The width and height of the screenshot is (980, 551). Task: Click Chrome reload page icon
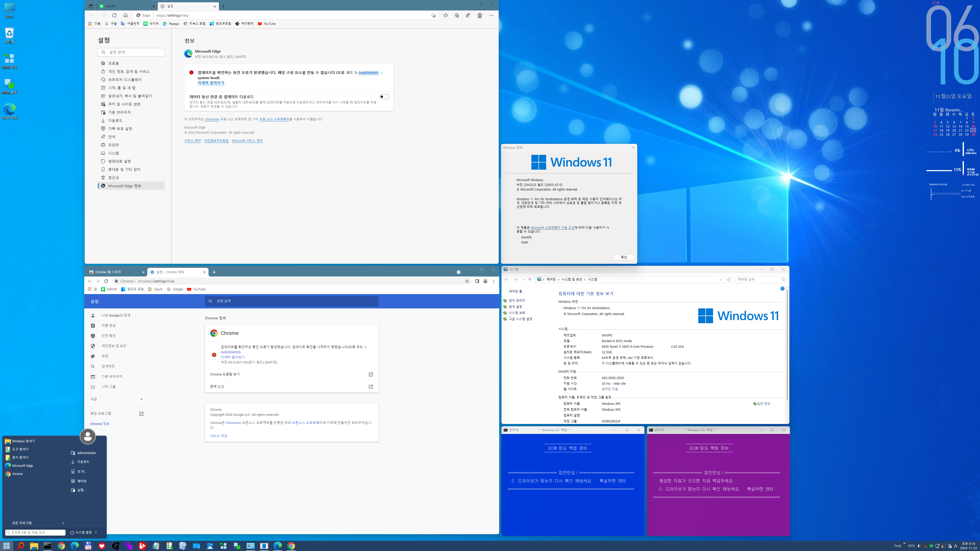coord(106,281)
